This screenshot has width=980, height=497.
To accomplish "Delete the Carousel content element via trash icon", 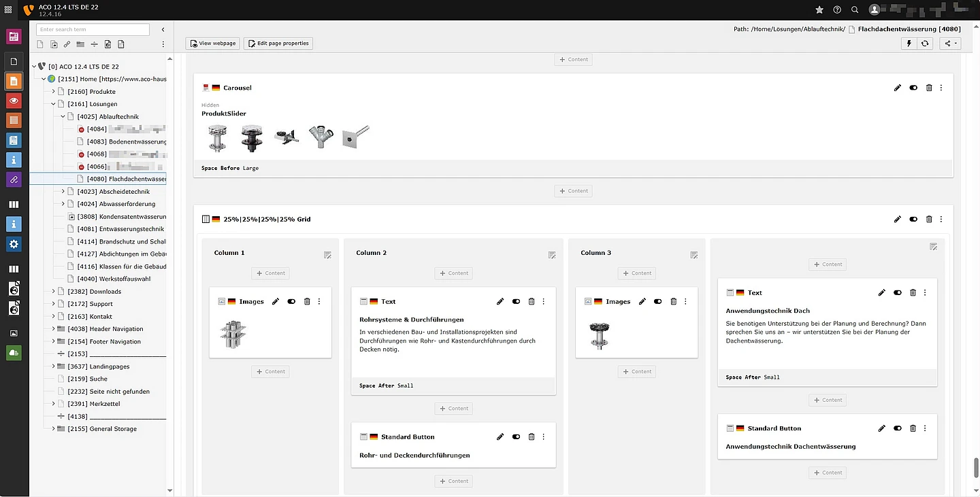I will (929, 88).
